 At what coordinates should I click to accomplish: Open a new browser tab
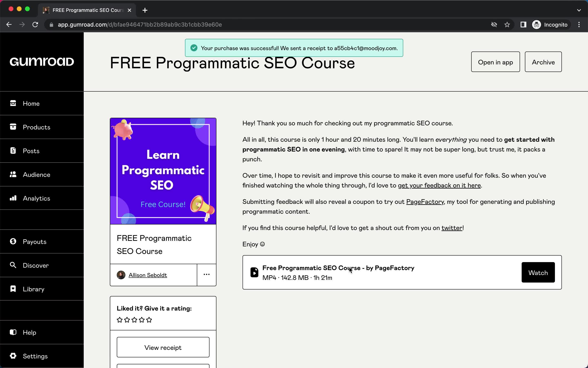(x=145, y=10)
